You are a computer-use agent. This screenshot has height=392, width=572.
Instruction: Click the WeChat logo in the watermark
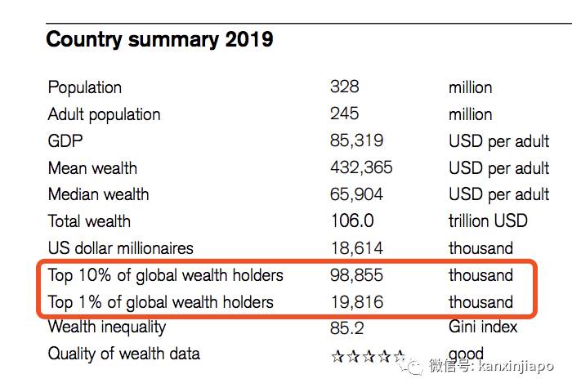(x=412, y=365)
